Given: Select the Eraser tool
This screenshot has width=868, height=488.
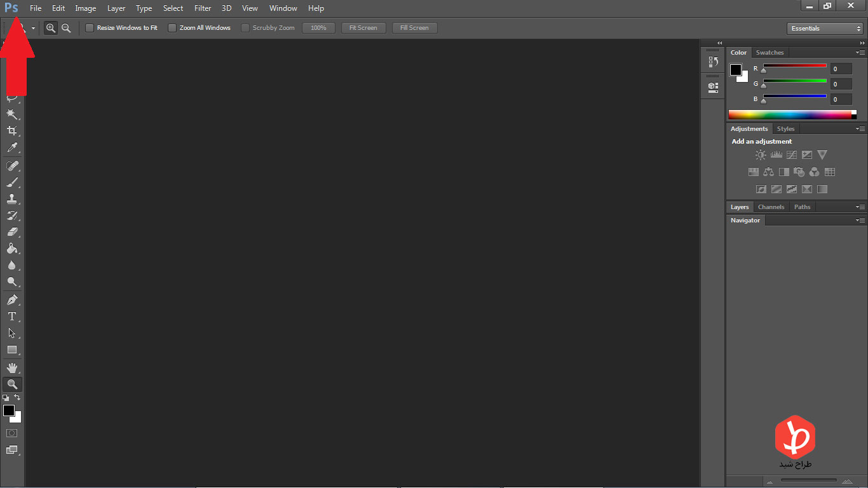Looking at the screenshot, I should coord(11,232).
